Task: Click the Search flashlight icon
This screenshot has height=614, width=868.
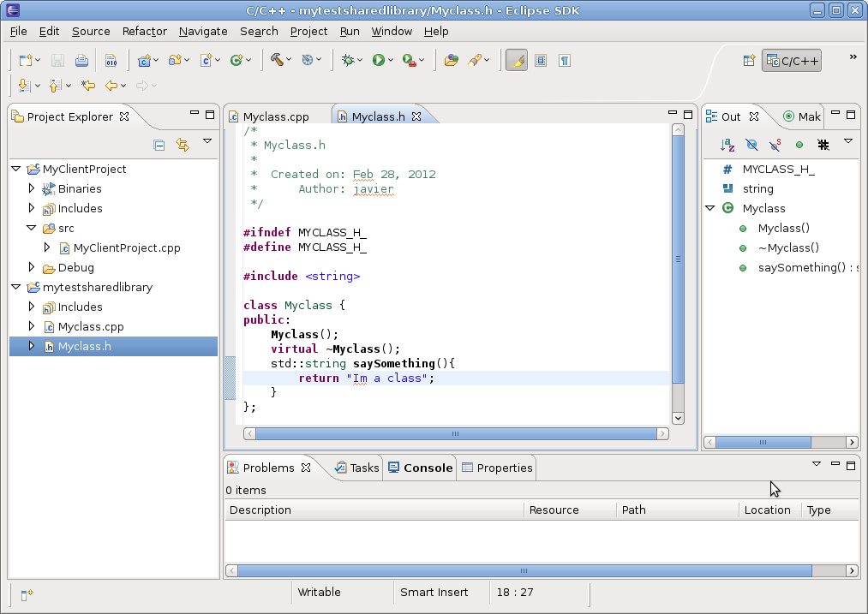Action: pyautogui.click(x=475, y=60)
